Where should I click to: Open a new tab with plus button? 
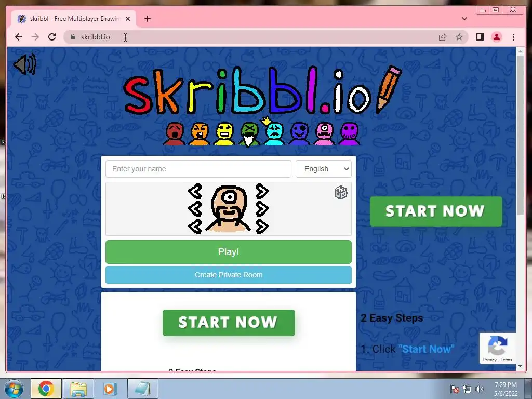click(147, 19)
